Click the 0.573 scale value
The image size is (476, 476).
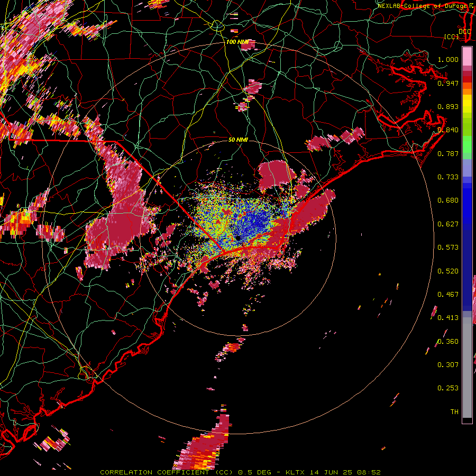(x=448, y=248)
